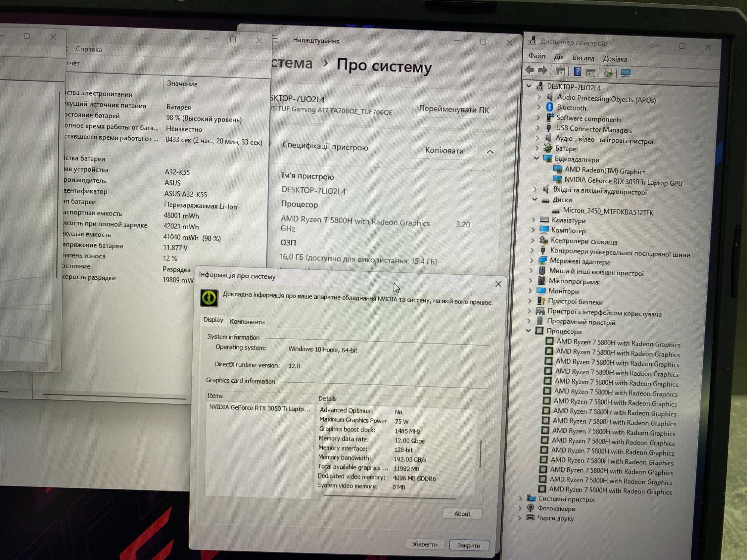
Task: Select Миша й інші вказівні пристрої
Action: pyautogui.click(x=596, y=272)
